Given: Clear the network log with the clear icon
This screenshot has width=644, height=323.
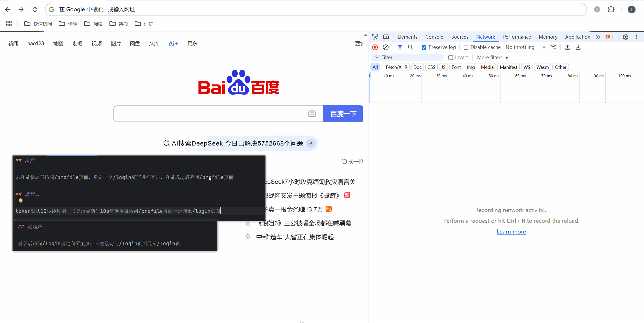Looking at the screenshot, I should coord(386,47).
